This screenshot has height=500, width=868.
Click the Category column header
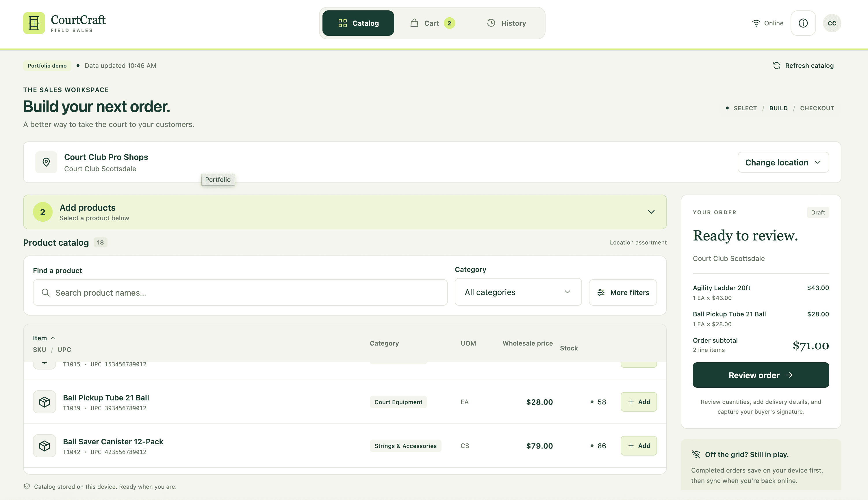[384, 343]
